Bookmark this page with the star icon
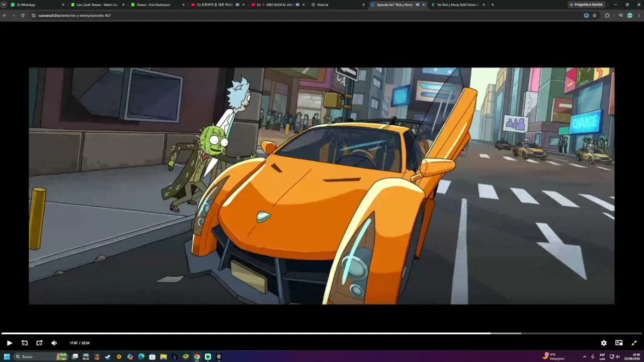This screenshot has width=644, height=362. [594, 16]
